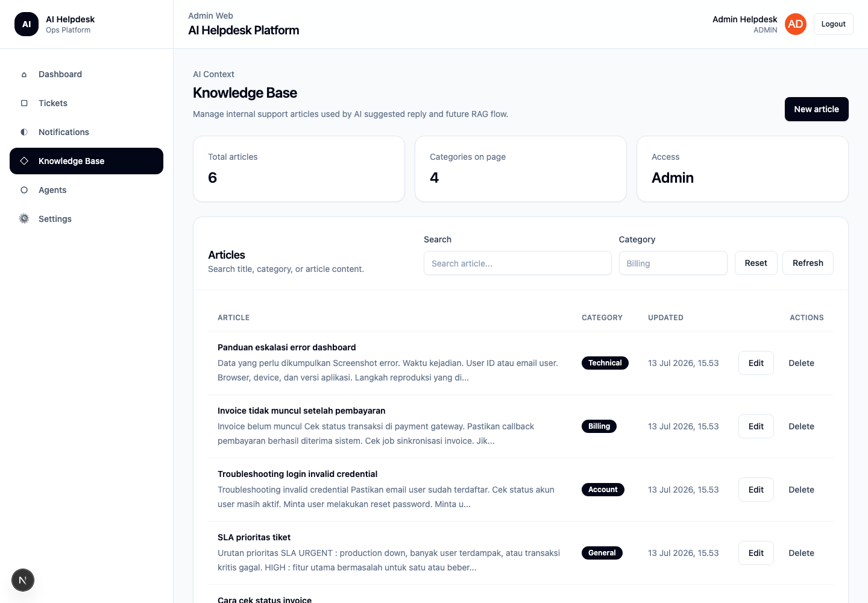Open the Settings page
The width and height of the screenshot is (868, 603).
[x=86, y=219]
